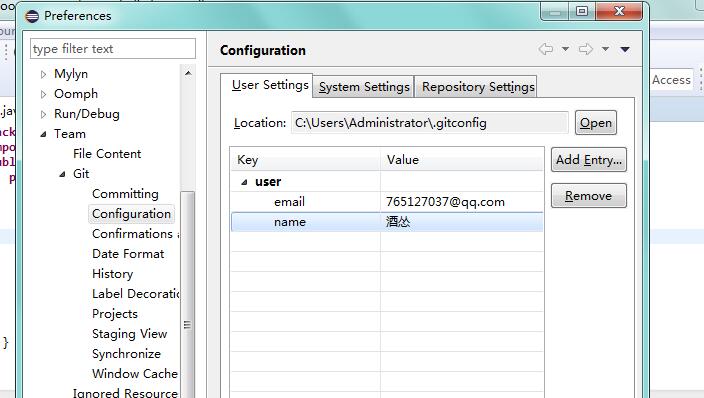
Task: Select Team in the preferences tree
Action: (70, 134)
